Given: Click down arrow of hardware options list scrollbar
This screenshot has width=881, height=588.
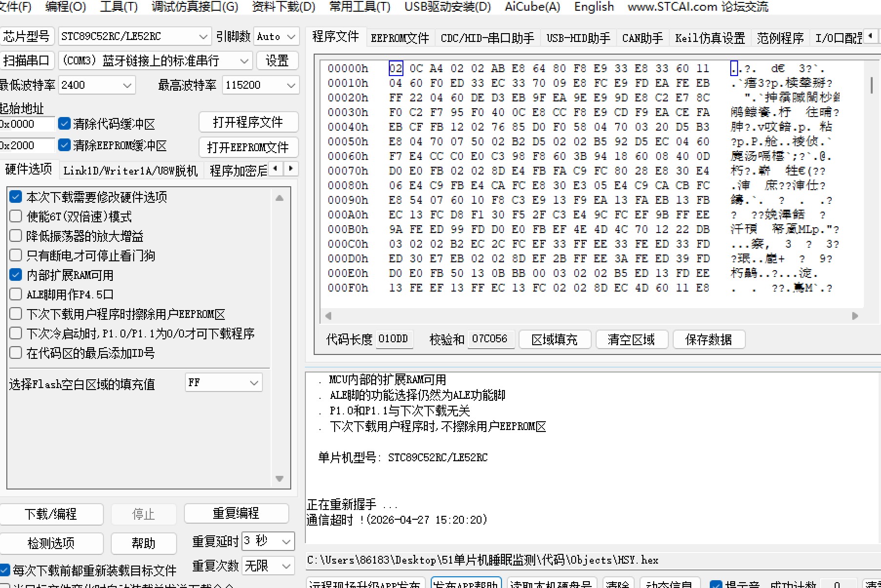Looking at the screenshot, I should tap(280, 479).
